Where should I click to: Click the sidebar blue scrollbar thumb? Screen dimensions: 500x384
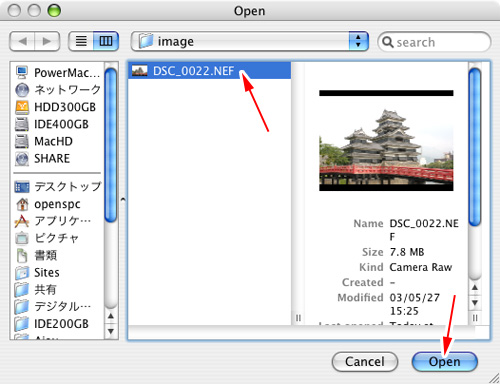pyautogui.click(x=111, y=144)
